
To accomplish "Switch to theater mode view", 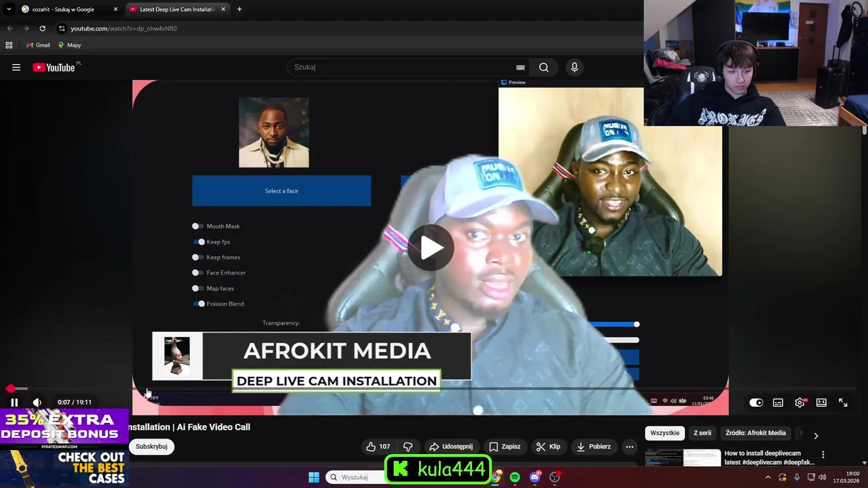I will (x=821, y=403).
